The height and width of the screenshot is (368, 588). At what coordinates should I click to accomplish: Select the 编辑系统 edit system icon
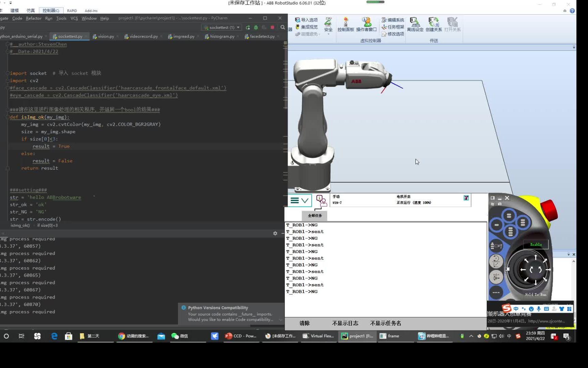coord(393,20)
